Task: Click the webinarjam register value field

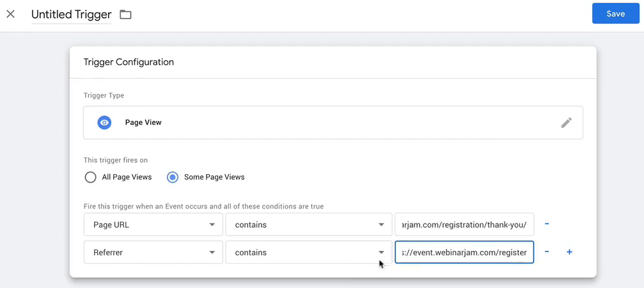Action: point(464,252)
